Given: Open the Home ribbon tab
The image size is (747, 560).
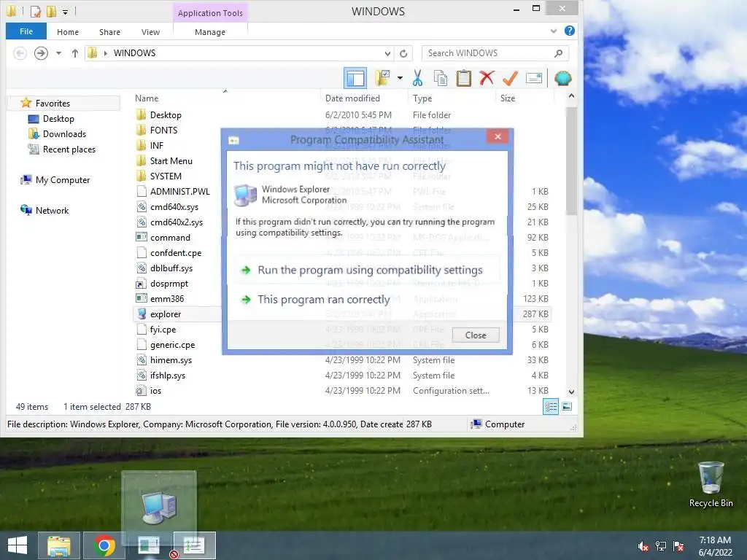Looking at the screenshot, I should click(x=68, y=32).
